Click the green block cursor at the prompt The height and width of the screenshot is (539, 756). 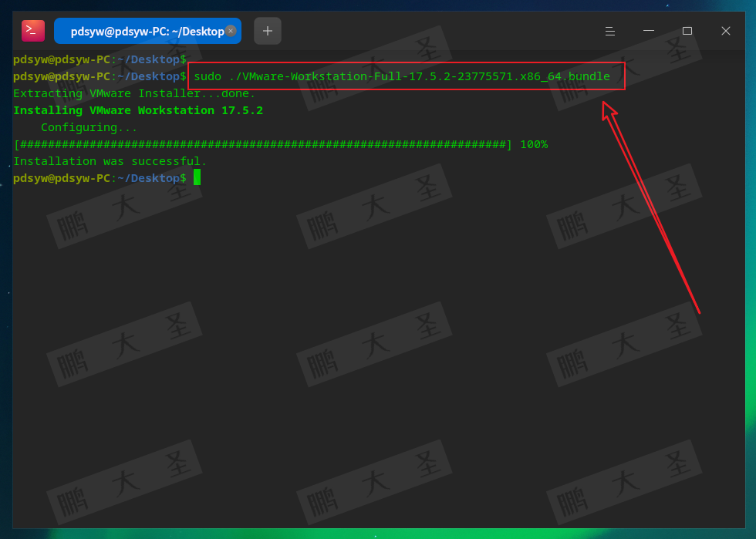(x=195, y=177)
